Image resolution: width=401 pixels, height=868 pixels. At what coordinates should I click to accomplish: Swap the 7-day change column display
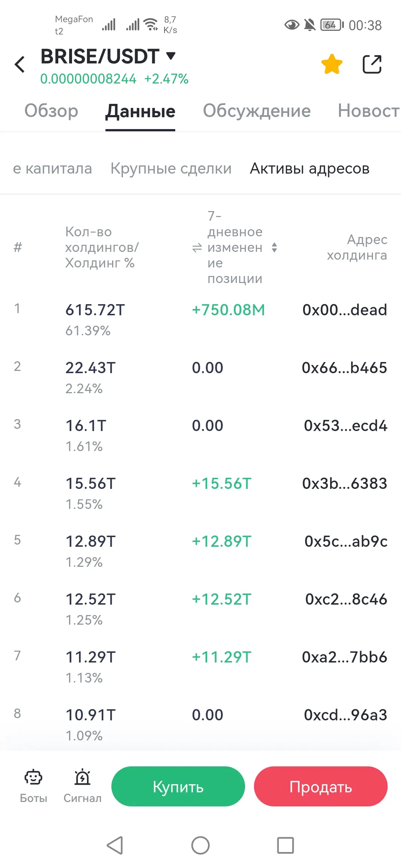[197, 247]
